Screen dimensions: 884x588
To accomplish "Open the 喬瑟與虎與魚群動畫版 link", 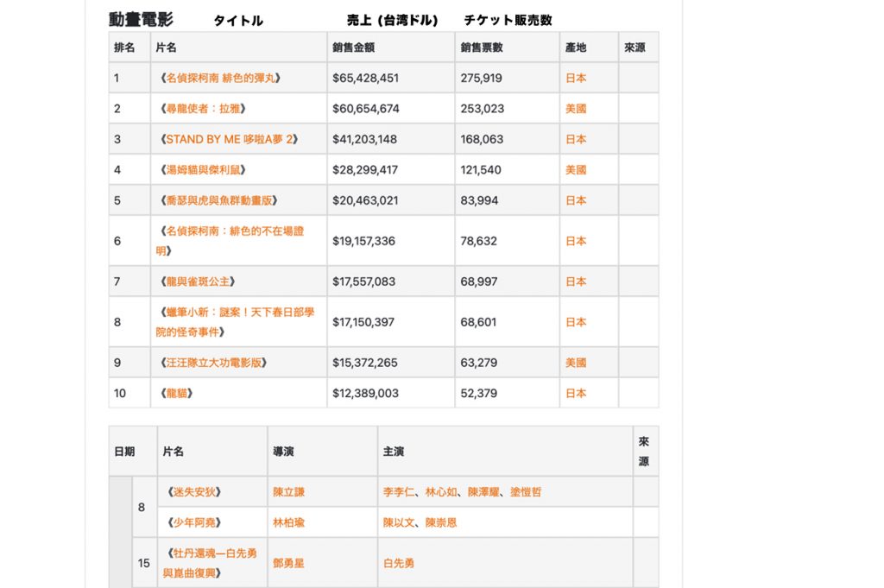I will click(x=218, y=200).
